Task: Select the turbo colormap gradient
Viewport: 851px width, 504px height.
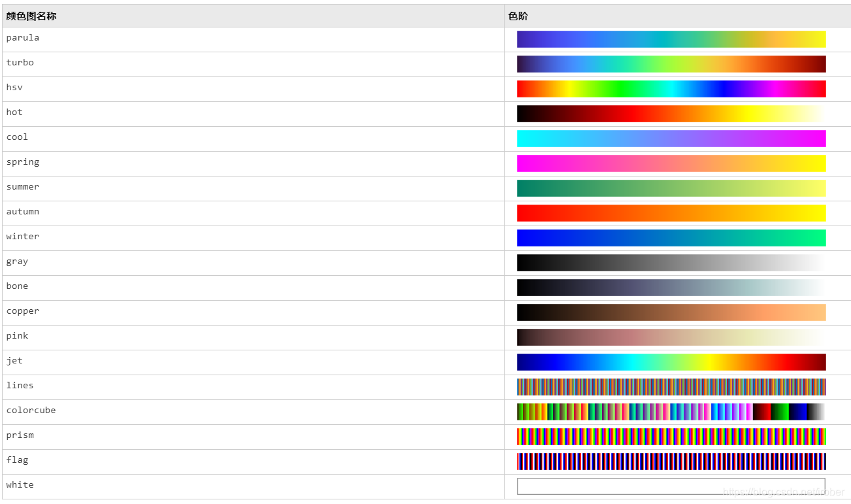Action: [671, 64]
